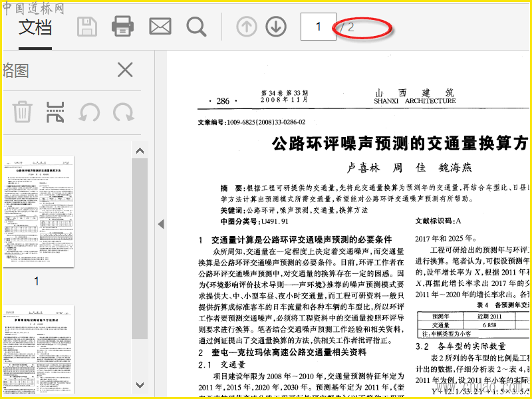
Task: Print the document with printer icon
Action: 122,26
